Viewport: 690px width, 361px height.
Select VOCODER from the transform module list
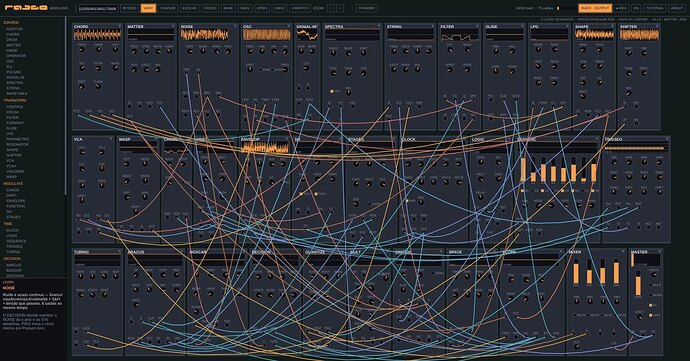pyautogui.click(x=15, y=171)
